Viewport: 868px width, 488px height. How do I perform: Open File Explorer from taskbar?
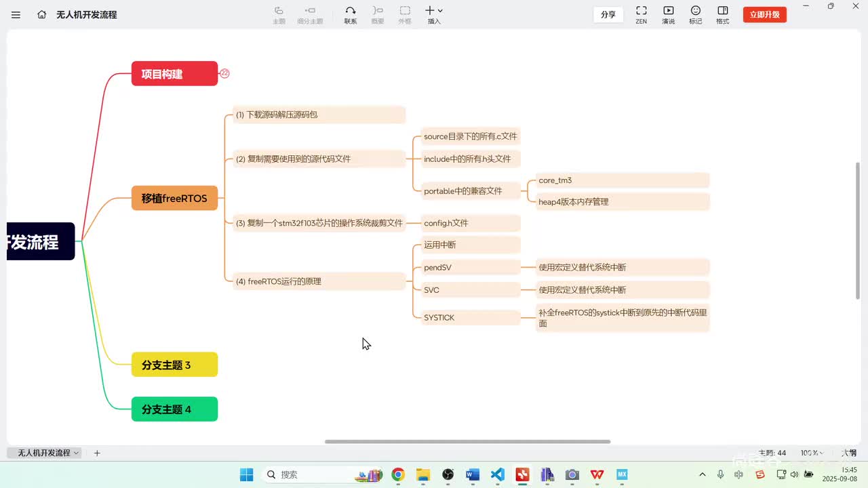pyautogui.click(x=423, y=474)
